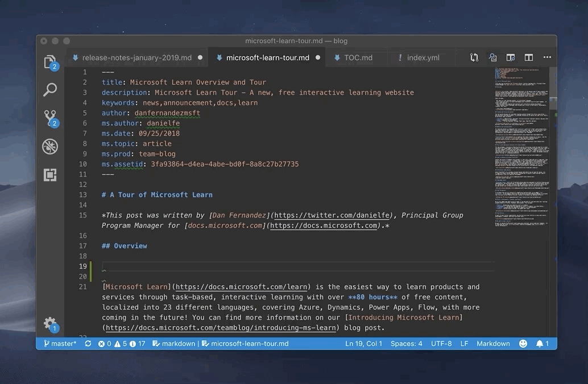The image size is (588, 384).
Task: Click the markdown file icon on TOC.md tab
Action: pos(337,58)
